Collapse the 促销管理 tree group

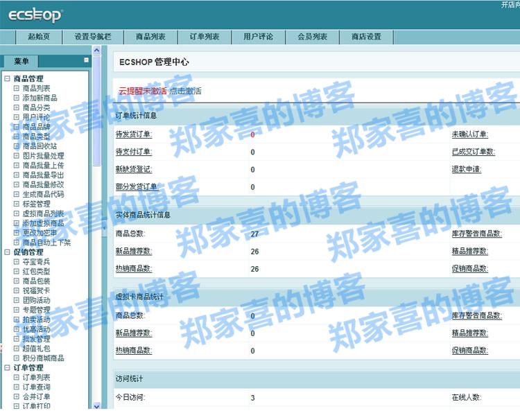(7, 252)
